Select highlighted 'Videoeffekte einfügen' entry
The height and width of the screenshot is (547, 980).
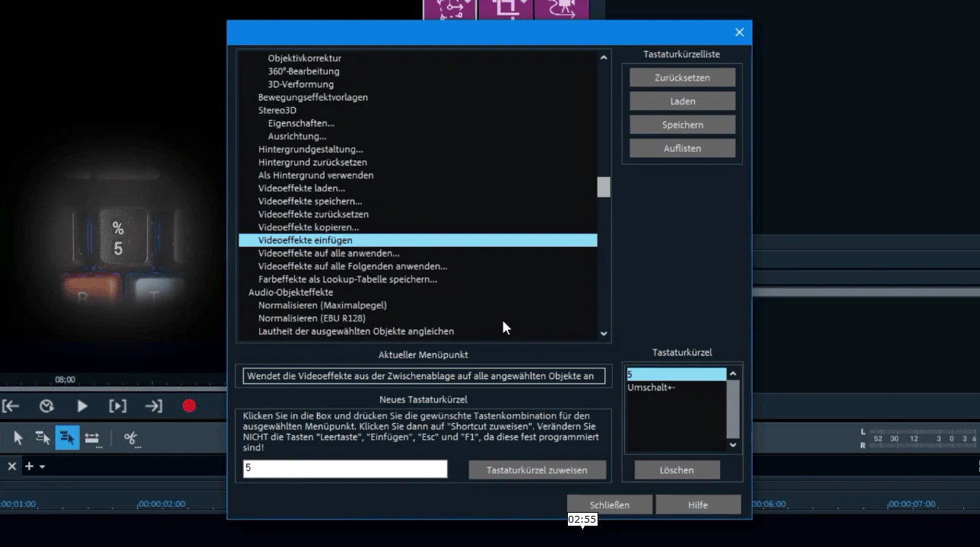[417, 240]
